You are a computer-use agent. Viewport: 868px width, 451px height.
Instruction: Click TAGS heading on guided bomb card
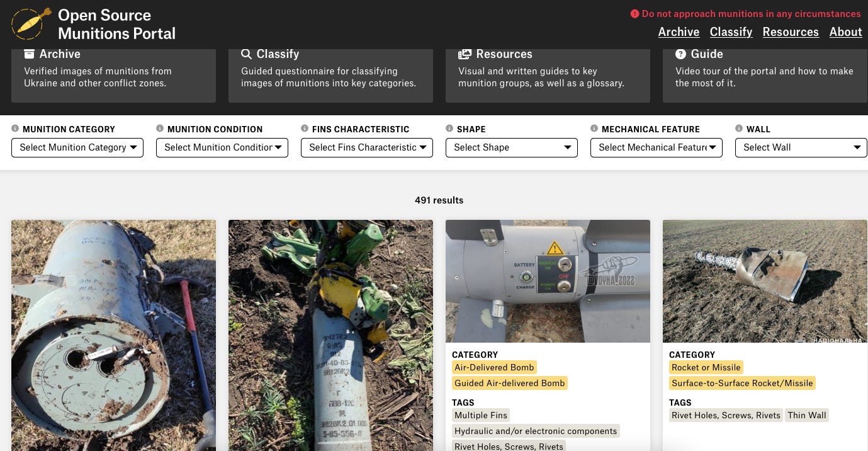463,402
